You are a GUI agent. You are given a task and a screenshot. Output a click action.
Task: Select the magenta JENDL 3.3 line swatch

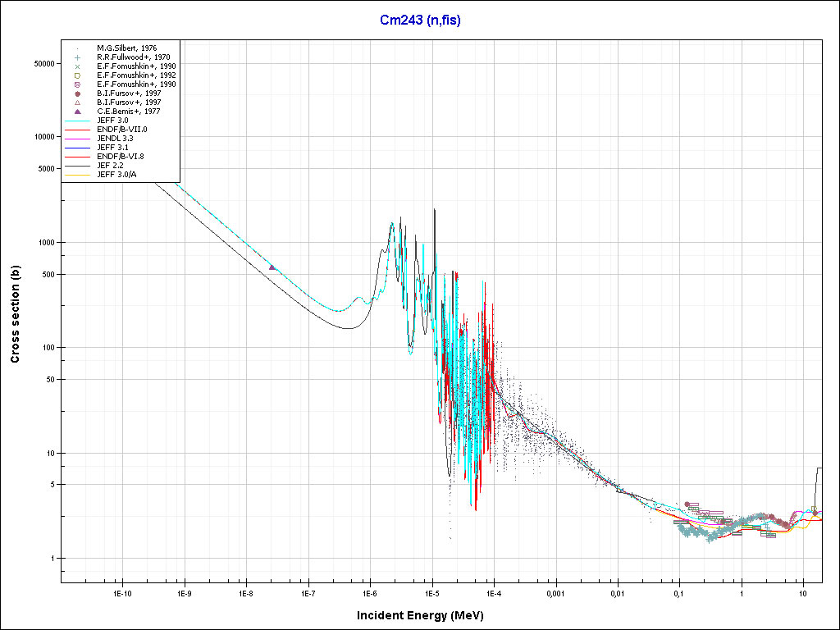[76, 139]
